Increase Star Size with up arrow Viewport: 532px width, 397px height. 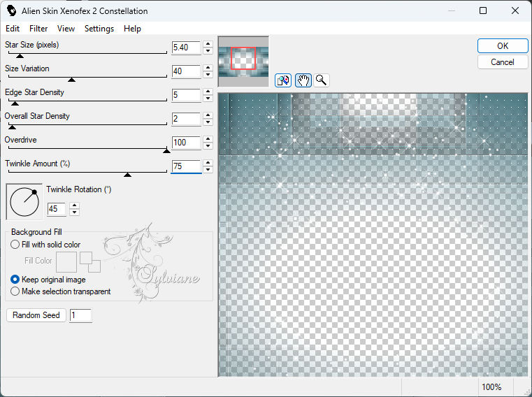click(x=208, y=44)
